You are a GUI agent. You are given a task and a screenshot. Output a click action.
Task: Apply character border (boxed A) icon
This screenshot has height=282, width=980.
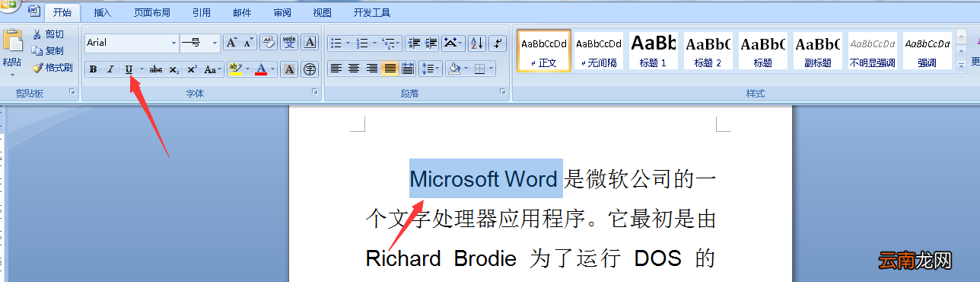click(x=310, y=43)
